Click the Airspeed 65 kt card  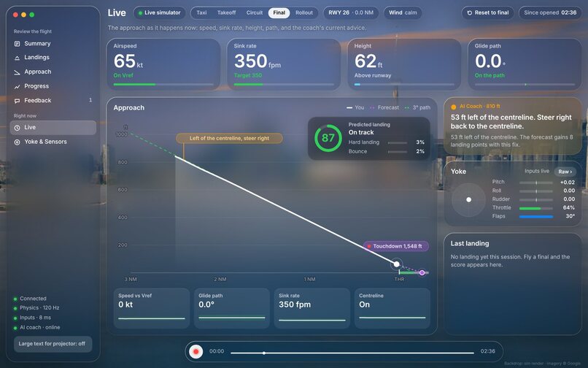[163, 64]
